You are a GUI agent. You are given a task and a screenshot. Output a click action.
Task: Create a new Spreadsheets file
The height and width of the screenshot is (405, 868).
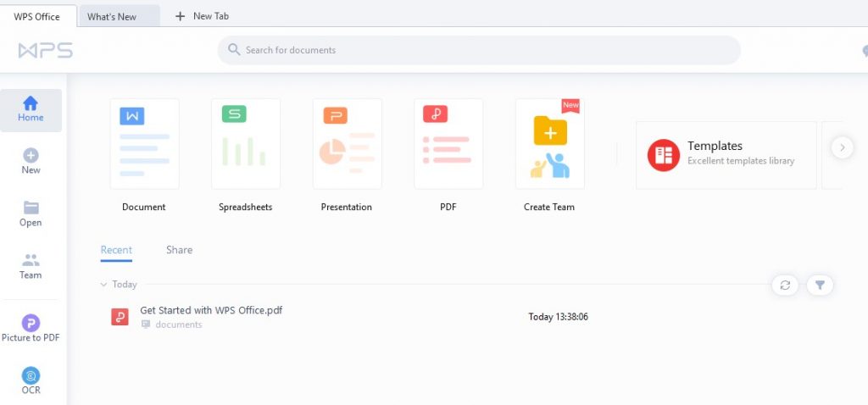click(x=246, y=144)
